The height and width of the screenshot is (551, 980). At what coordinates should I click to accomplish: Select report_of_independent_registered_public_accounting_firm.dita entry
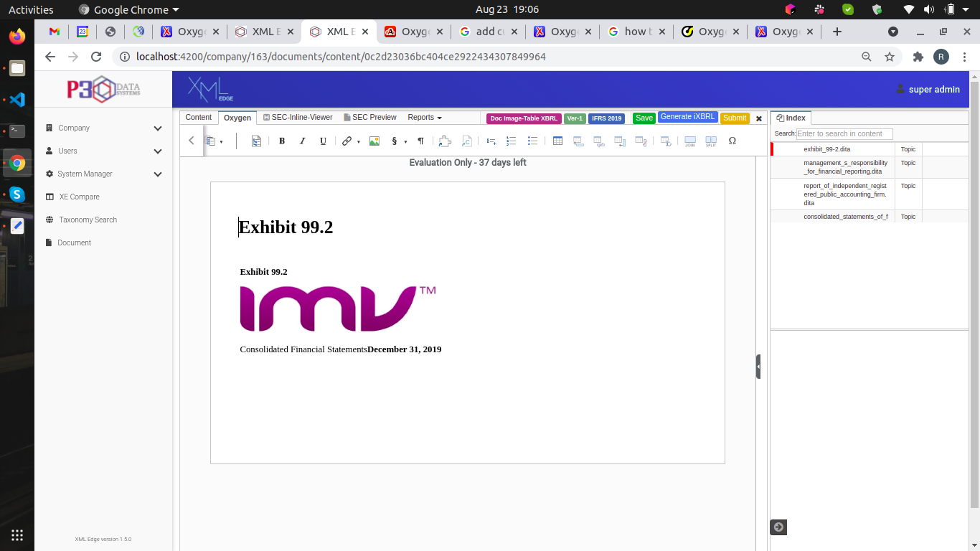844,194
